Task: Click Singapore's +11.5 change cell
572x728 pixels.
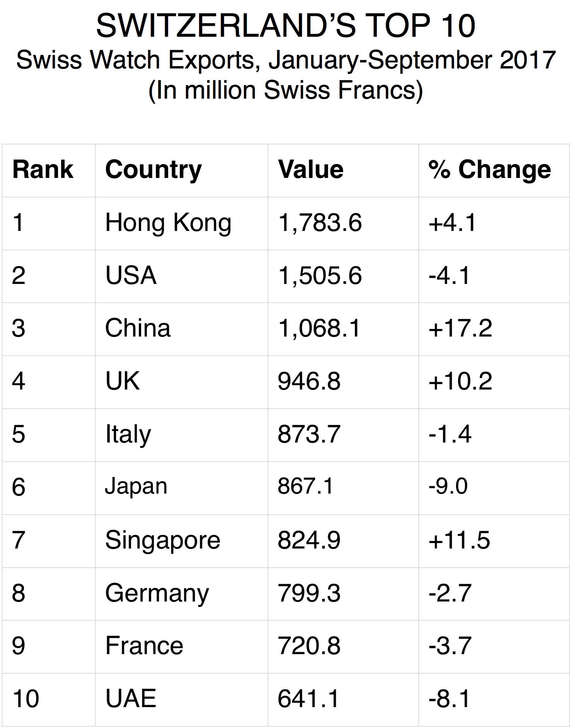Action: (x=459, y=540)
